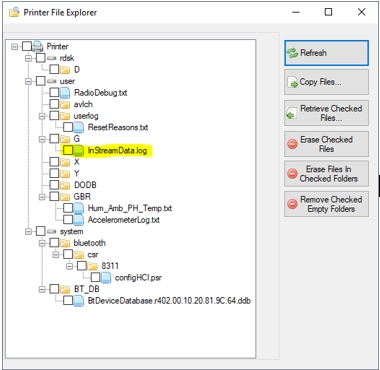Check the Y folder checkbox
The height and width of the screenshot is (370, 380).
(54, 174)
